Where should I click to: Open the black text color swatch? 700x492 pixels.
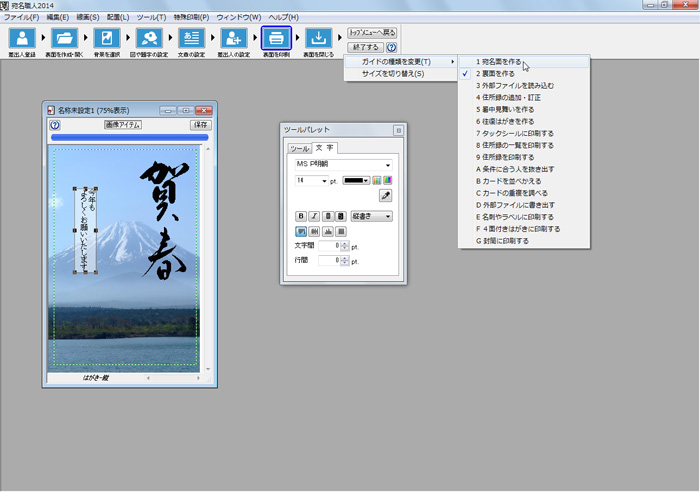point(355,181)
